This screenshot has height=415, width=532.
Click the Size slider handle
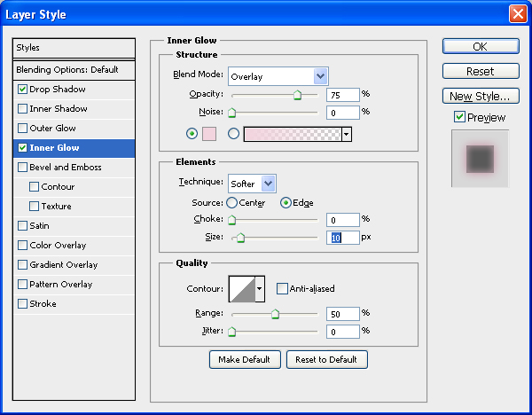[240, 238]
